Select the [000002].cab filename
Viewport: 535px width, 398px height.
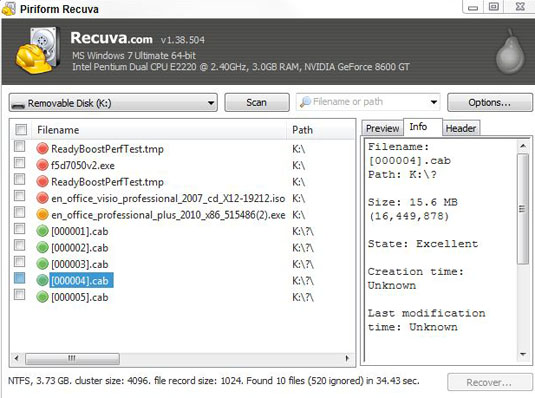[79, 248]
